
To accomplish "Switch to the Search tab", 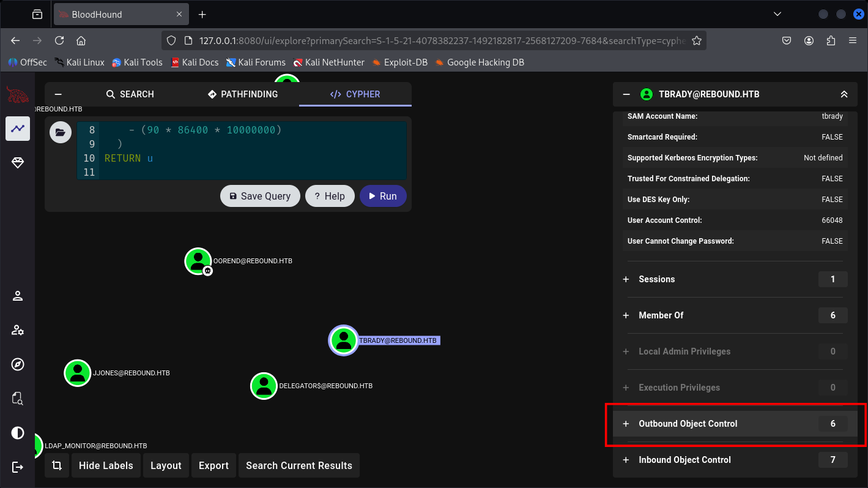I will (130, 94).
